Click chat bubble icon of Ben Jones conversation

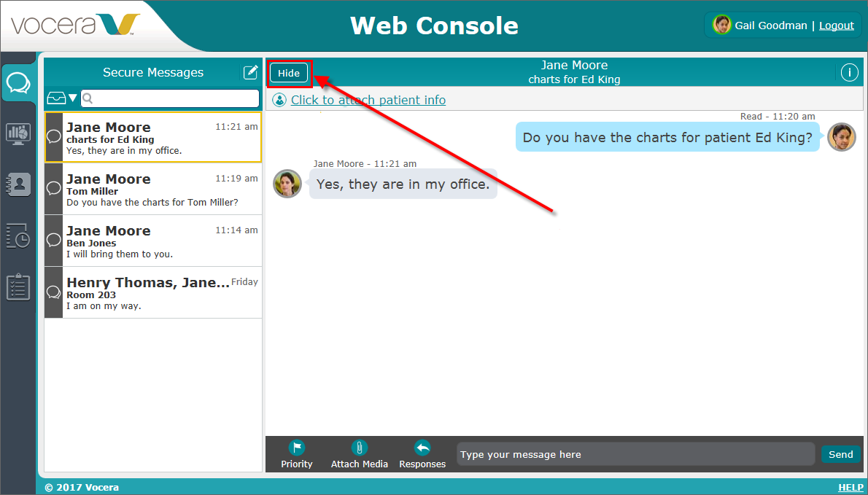54,240
